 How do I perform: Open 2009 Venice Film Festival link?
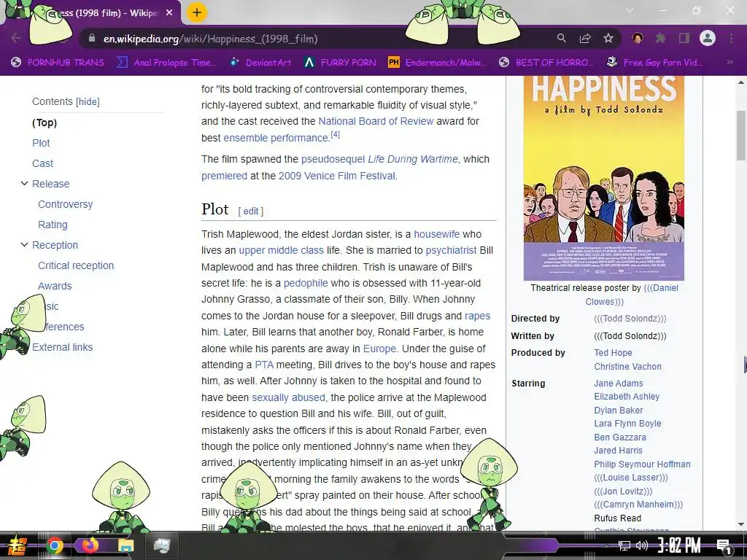point(337,176)
